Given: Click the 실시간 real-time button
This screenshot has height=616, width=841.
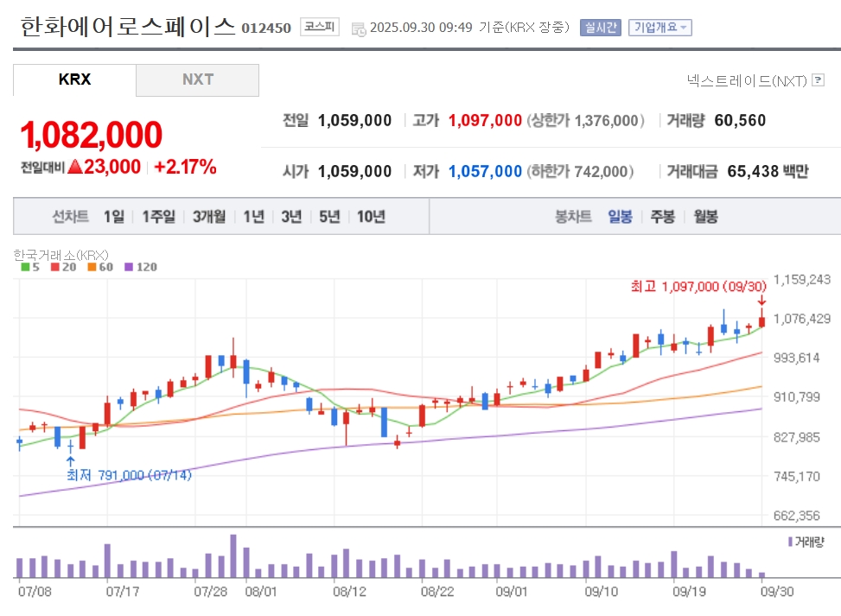Looking at the screenshot, I should [600, 28].
